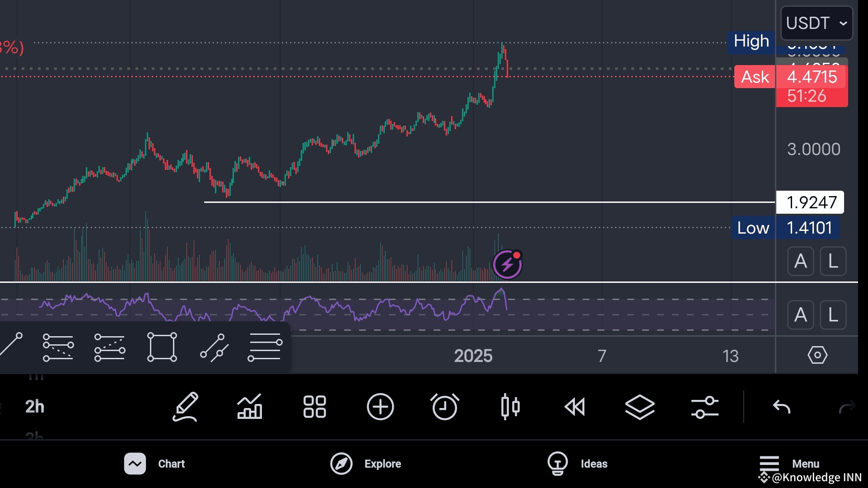
Task: Click the 1.9247 horizontal line price label
Action: tap(810, 202)
